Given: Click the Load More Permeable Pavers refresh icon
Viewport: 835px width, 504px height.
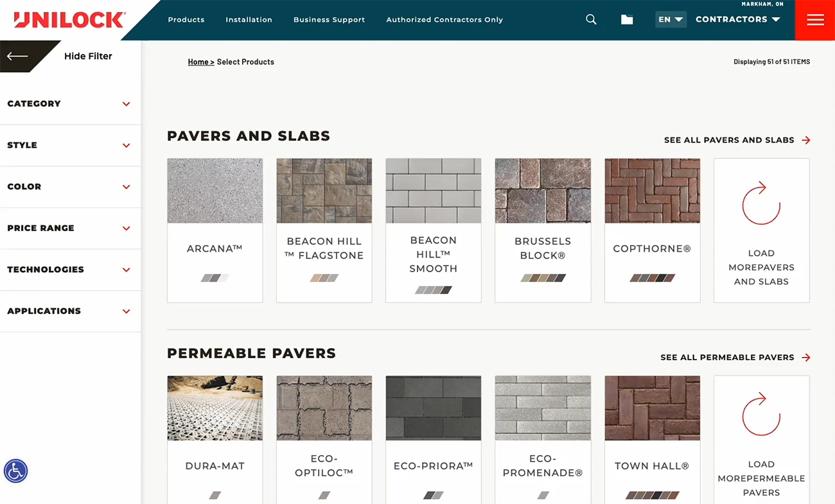Looking at the screenshot, I should point(761,414).
